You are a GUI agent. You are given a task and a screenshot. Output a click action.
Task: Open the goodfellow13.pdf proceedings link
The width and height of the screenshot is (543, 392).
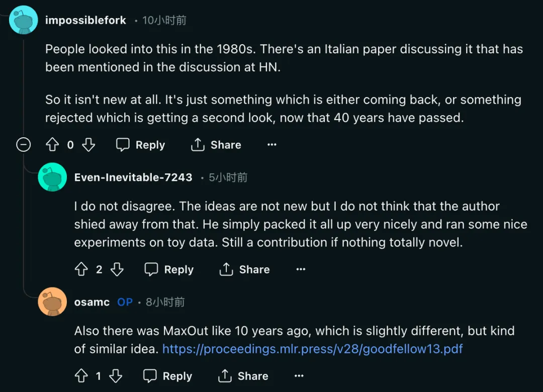(x=312, y=349)
